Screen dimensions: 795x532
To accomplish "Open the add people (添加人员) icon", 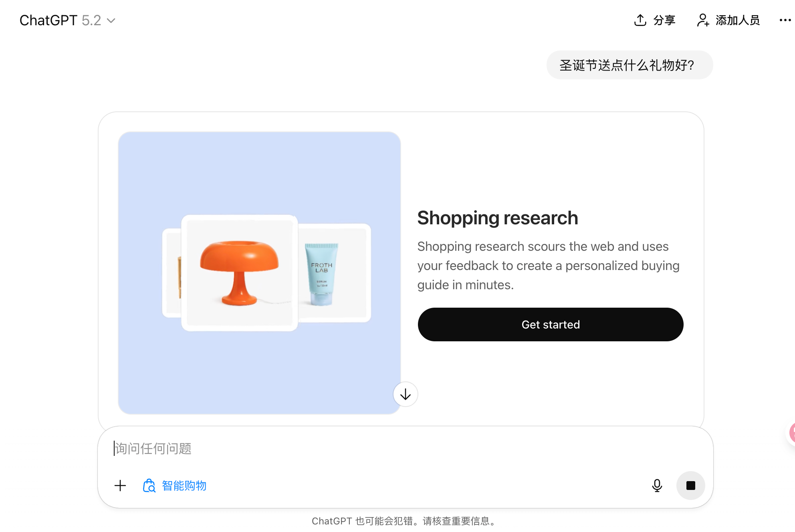I will click(704, 19).
